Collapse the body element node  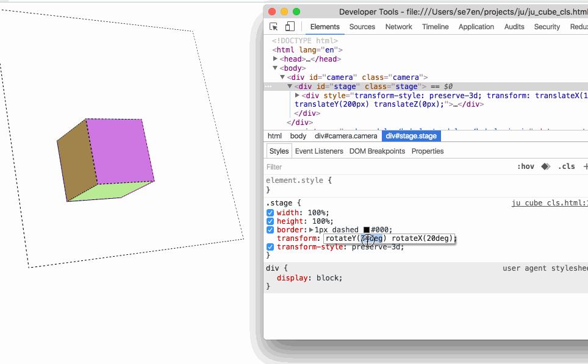[x=274, y=68]
